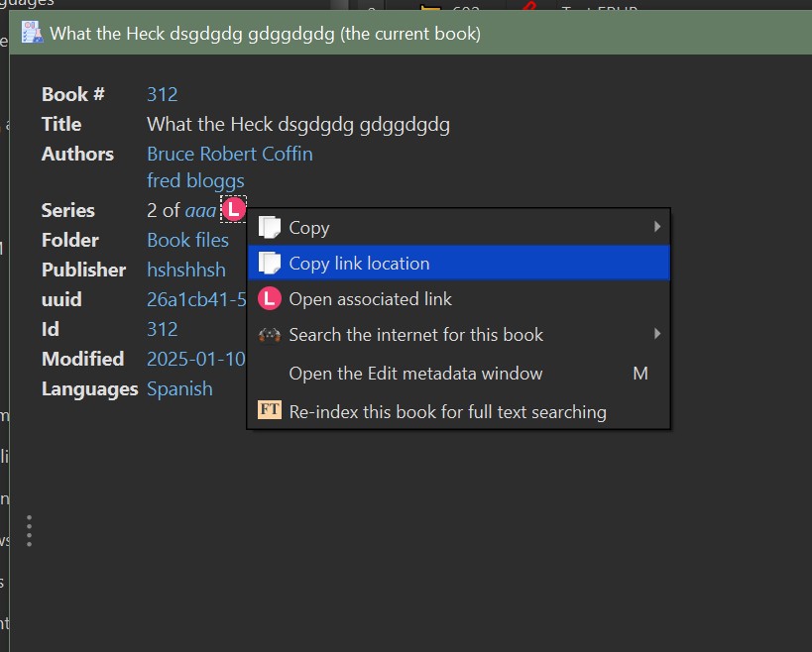Screen dimensions: 812x652
Task: Open the Book files folder link
Action: [x=187, y=240]
